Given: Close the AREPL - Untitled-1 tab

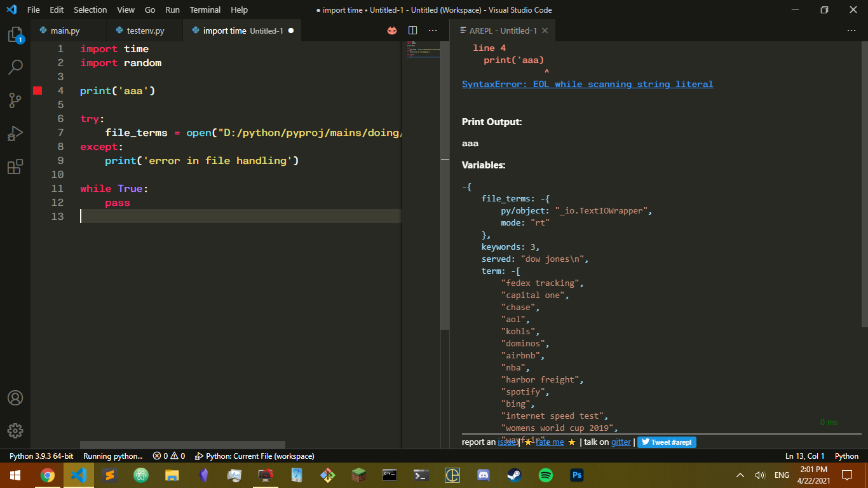Looking at the screenshot, I should pyautogui.click(x=545, y=30).
